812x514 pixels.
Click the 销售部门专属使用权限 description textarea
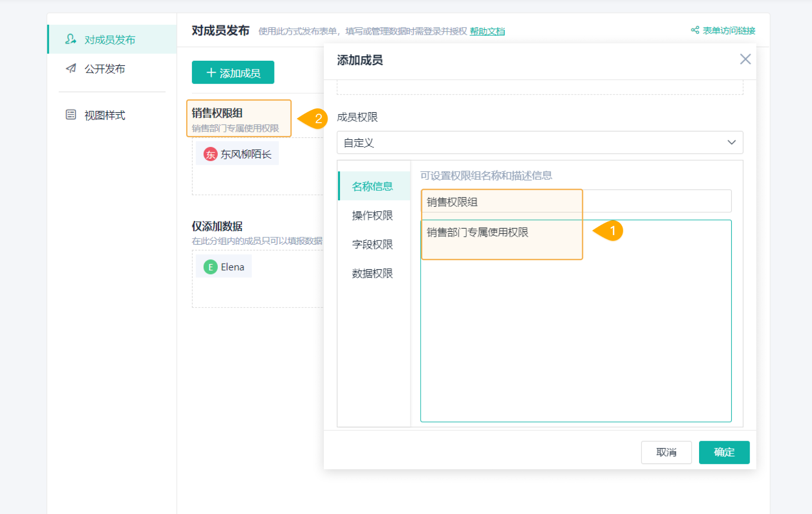tap(576, 321)
